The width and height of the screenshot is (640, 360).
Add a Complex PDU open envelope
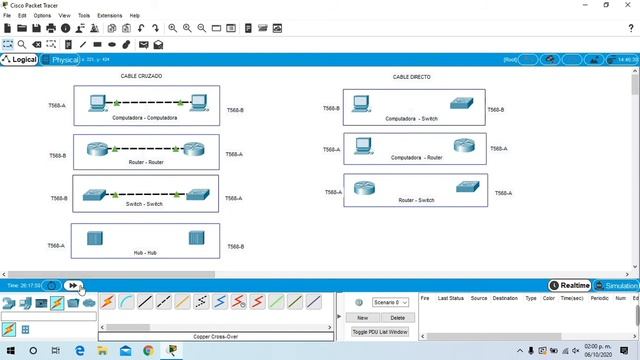coord(158,44)
